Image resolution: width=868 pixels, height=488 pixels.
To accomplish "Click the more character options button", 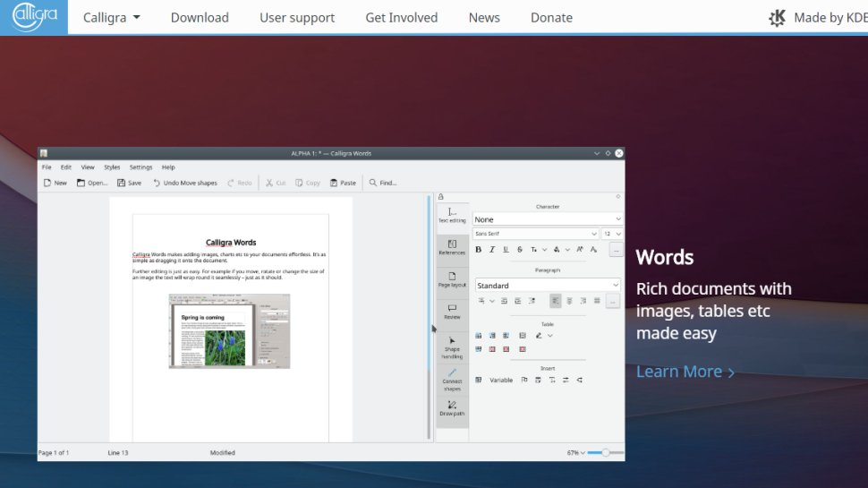I will pyautogui.click(x=616, y=251).
